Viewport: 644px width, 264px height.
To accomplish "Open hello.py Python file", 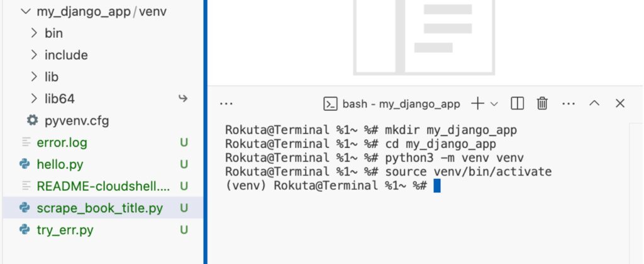I will (60, 164).
